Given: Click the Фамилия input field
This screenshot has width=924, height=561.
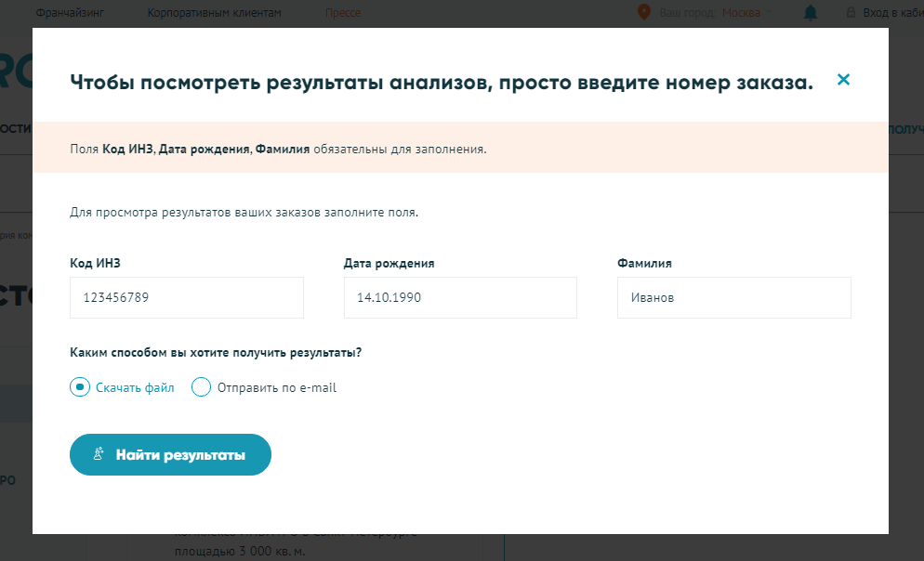Looking at the screenshot, I should (x=734, y=298).
